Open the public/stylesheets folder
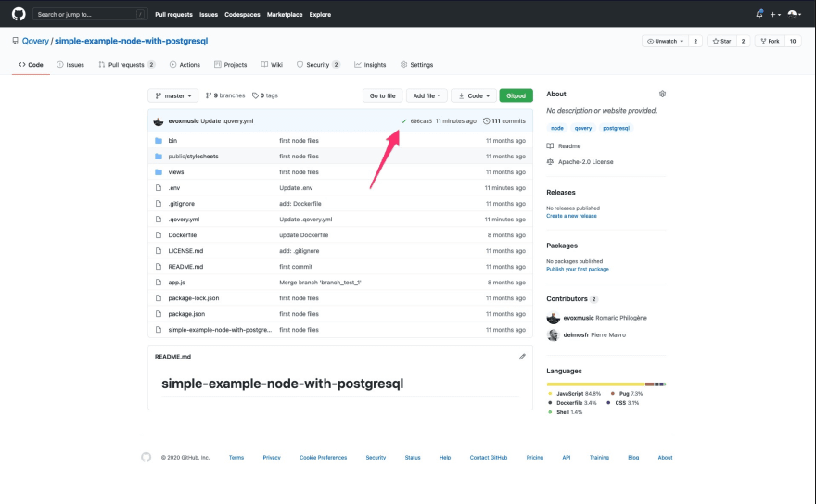The width and height of the screenshot is (816, 504). point(193,156)
